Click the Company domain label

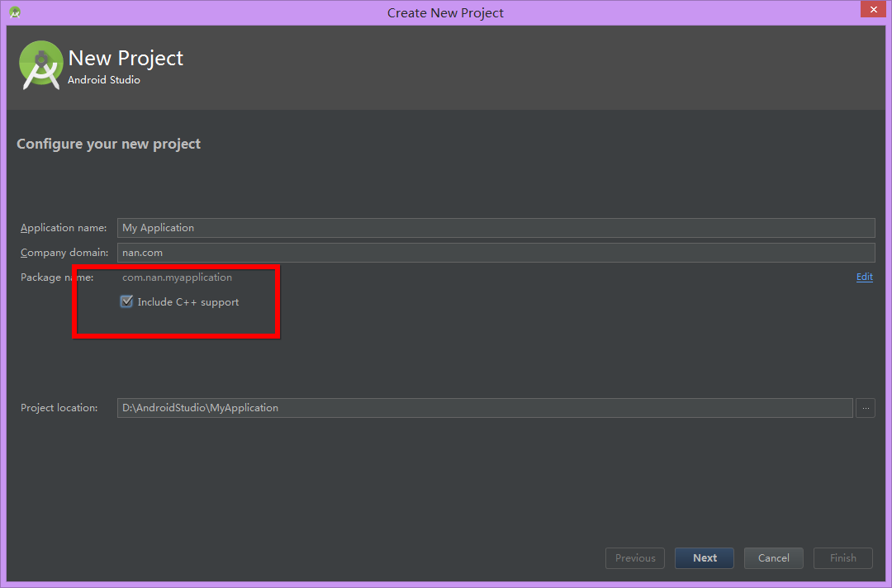(x=64, y=253)
